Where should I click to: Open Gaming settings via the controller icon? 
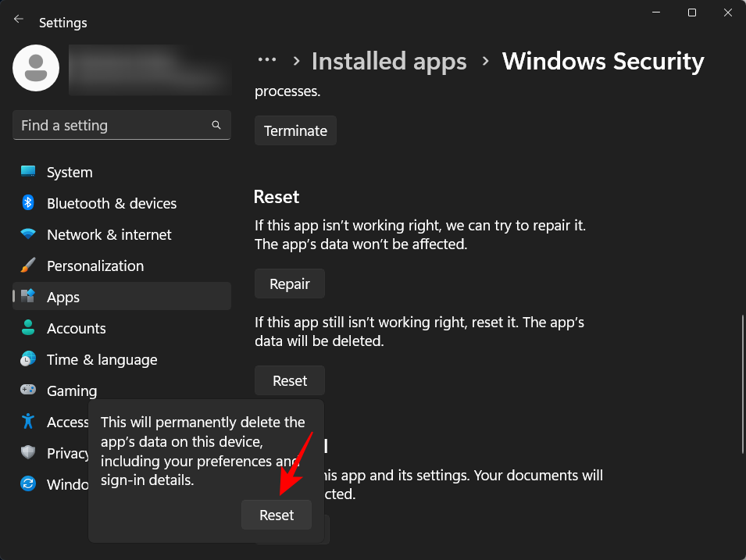(27, 391)
